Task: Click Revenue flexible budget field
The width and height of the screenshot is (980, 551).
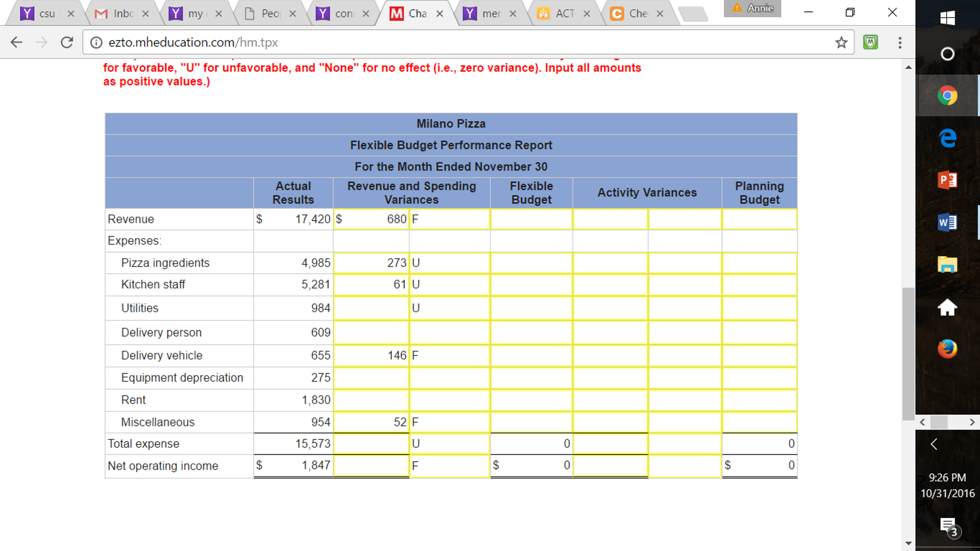Action: [x=531, y=219]
